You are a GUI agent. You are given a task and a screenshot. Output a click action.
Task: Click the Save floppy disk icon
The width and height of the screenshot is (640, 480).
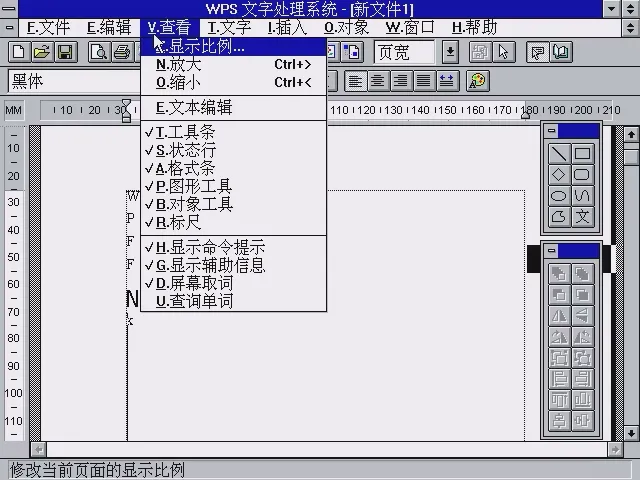[65, 52]
